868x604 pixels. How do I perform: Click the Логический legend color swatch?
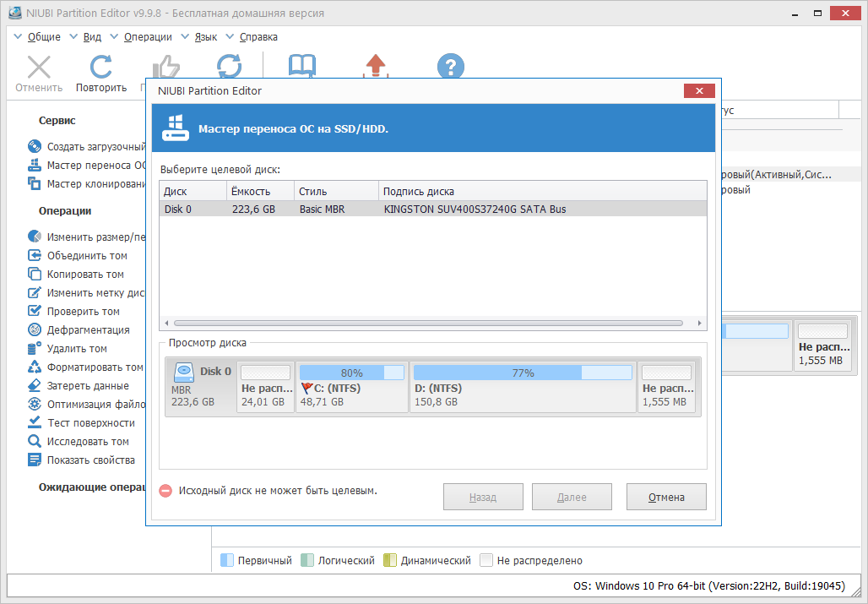pyautogui.click(x=307, y=560)
